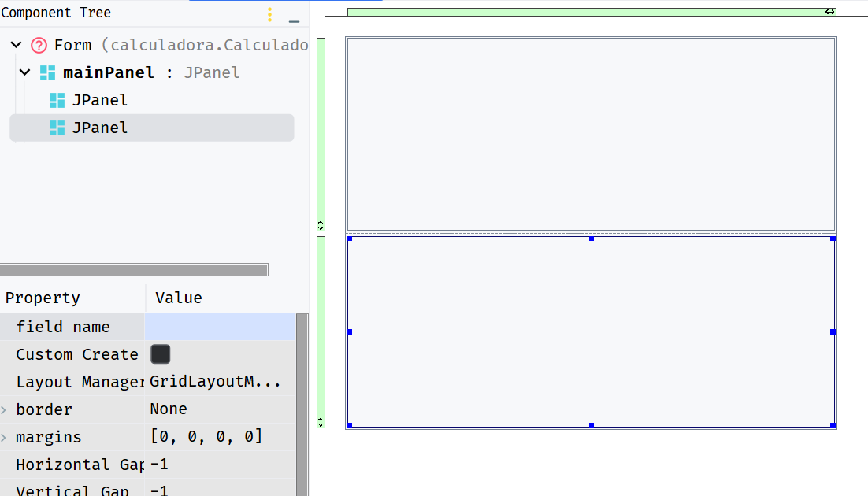
Task: Click the border value showing None
Action: [x=168, y=409]
